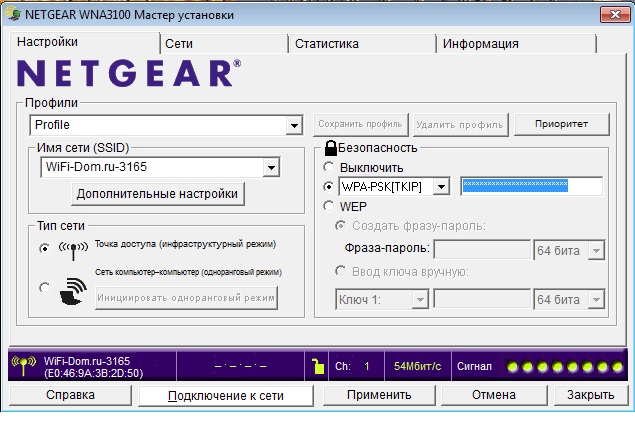Click the signal strength indicator dots
This screenshot has width=635, height=448.
564,367
